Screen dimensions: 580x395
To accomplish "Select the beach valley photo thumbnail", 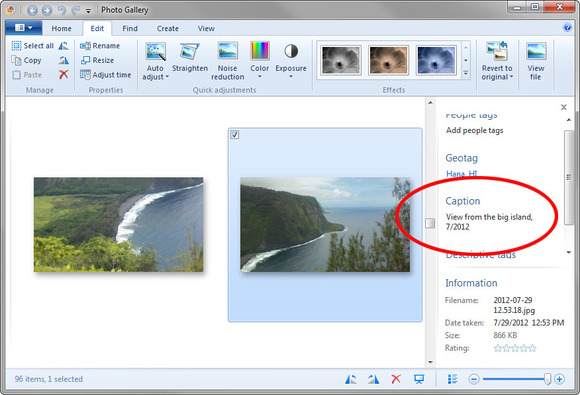I will coord(118,224).
